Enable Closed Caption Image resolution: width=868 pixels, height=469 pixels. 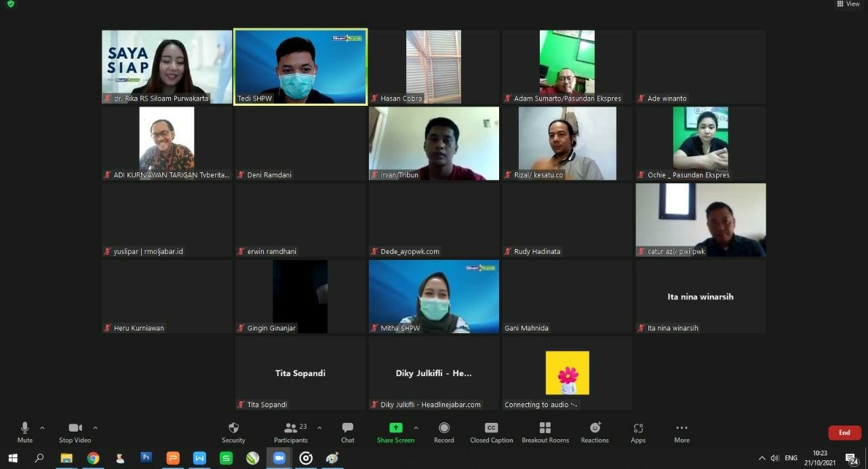491,432
